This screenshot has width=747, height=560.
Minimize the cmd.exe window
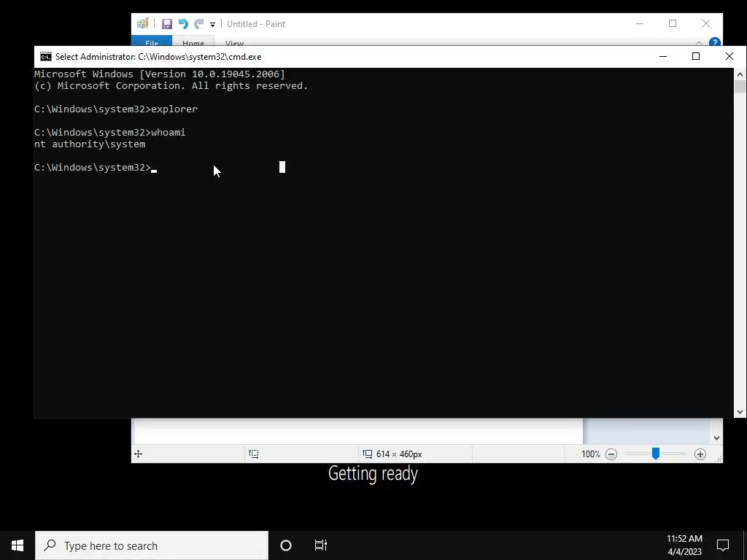coord(662,57)
